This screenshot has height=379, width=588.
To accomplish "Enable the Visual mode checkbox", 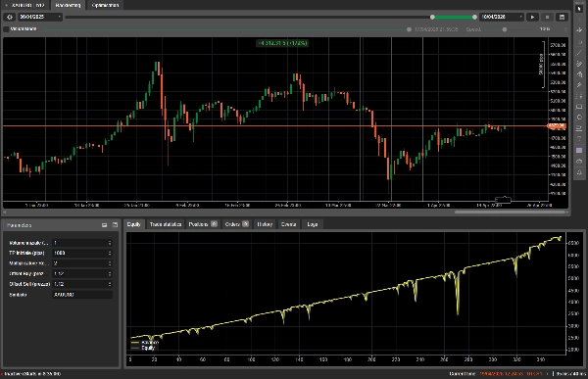I will [6, 28].
